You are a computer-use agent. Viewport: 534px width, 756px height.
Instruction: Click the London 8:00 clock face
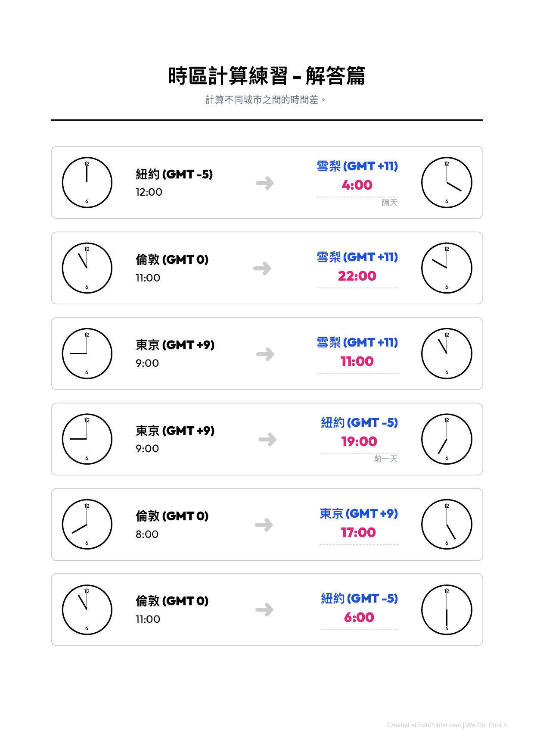coord(87,524)
